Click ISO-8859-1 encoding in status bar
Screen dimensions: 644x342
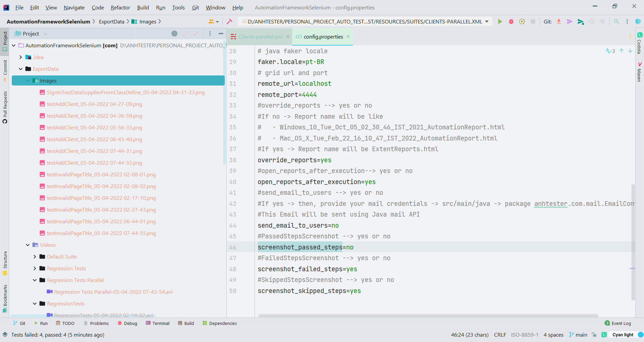tap(525, 335)
